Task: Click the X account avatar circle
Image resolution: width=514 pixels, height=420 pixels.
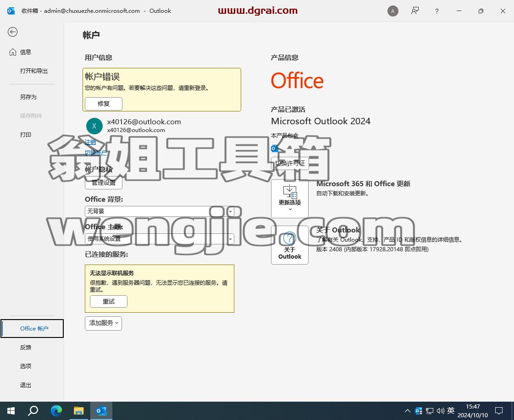Action: coord(94,126)
